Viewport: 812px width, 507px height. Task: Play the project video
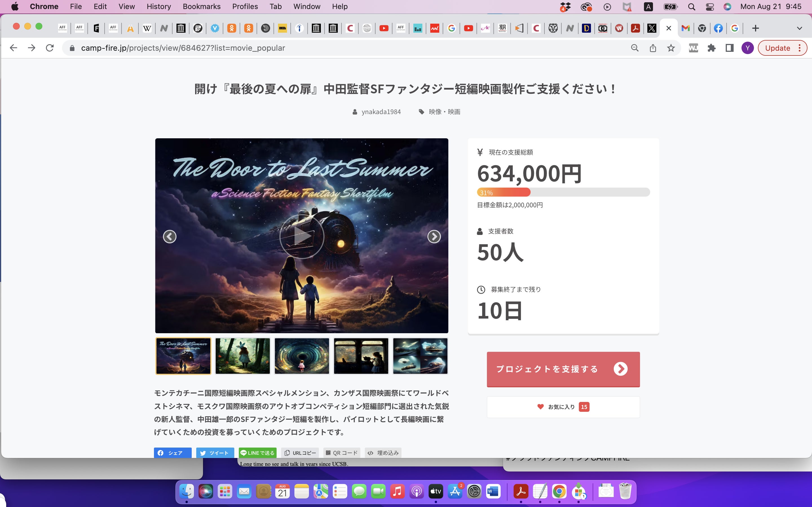coord(301,236)
